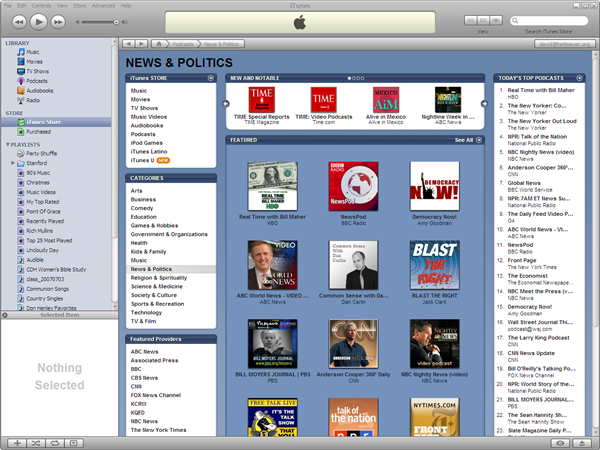Select second New and Notable page dot

point(354,78)
